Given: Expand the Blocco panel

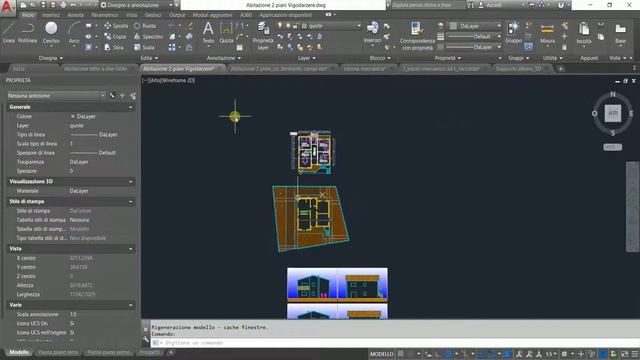Looking at the screenshot, I should (x=380, y=58).
